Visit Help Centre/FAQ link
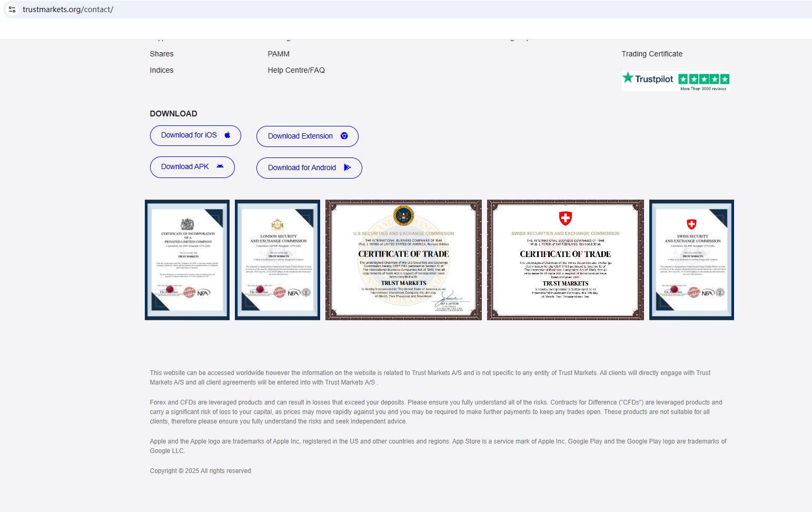The image size is (812, 512). tap(296, 70)
